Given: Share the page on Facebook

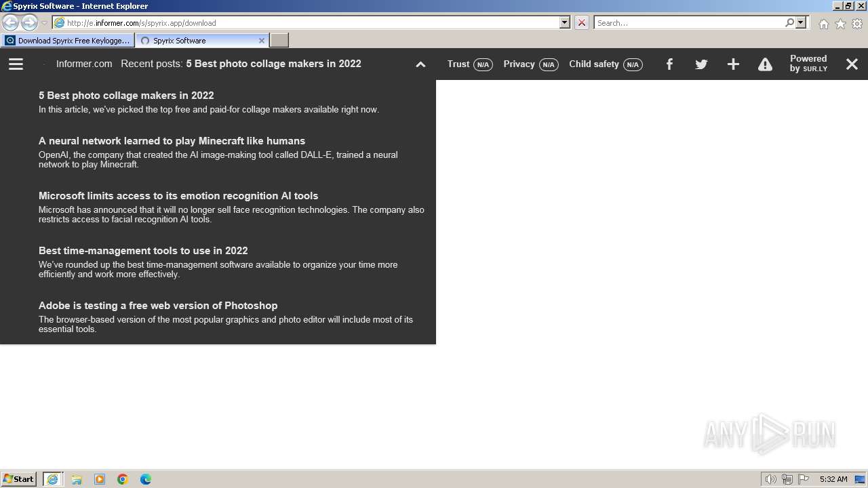Looking at the screenshot, I should pos(669,64).
